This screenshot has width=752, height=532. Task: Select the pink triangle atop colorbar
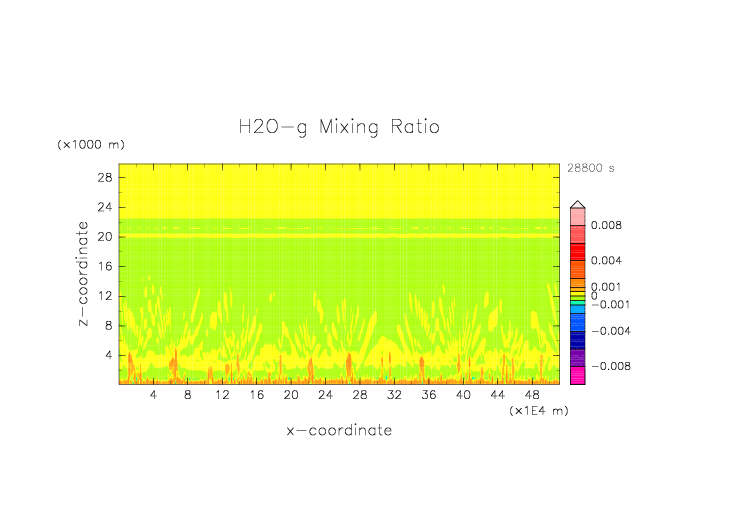(577, 204)
